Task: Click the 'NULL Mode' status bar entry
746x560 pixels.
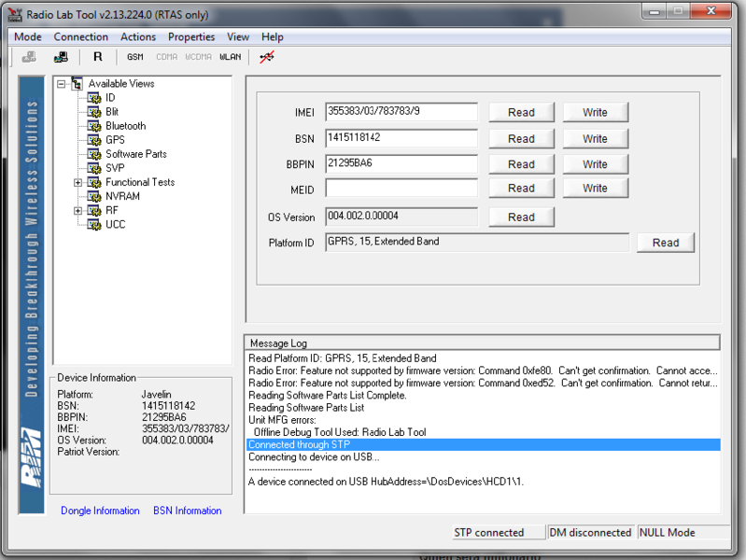Action: 683,532
